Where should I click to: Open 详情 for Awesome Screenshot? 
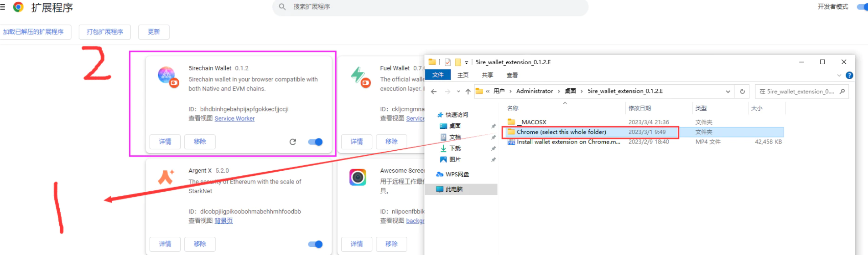coord(357,244)
